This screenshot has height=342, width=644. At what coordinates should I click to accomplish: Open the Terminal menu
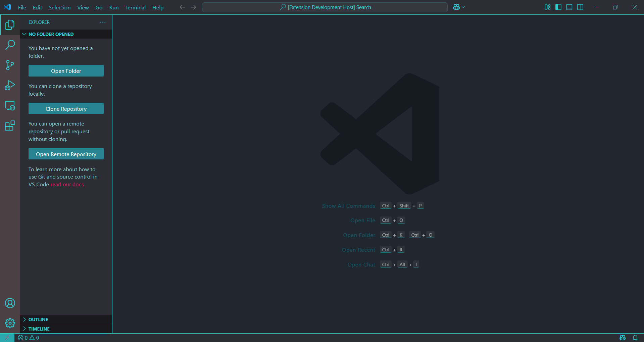(135, 7)
